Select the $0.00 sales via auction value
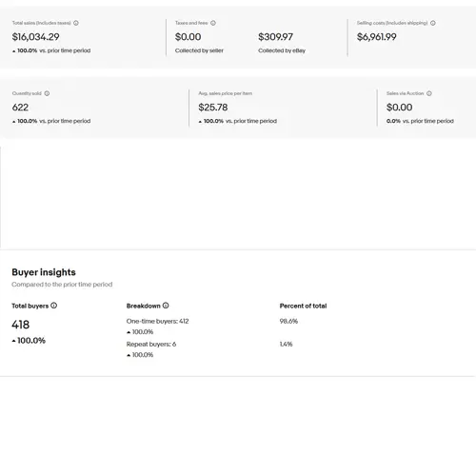Screen dimensions: 476x476 click(x=399, y=108)
